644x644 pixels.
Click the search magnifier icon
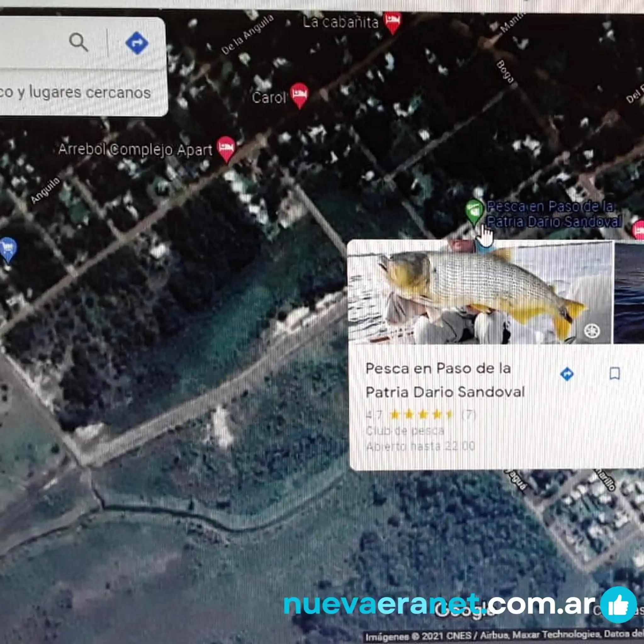[78, 42]
